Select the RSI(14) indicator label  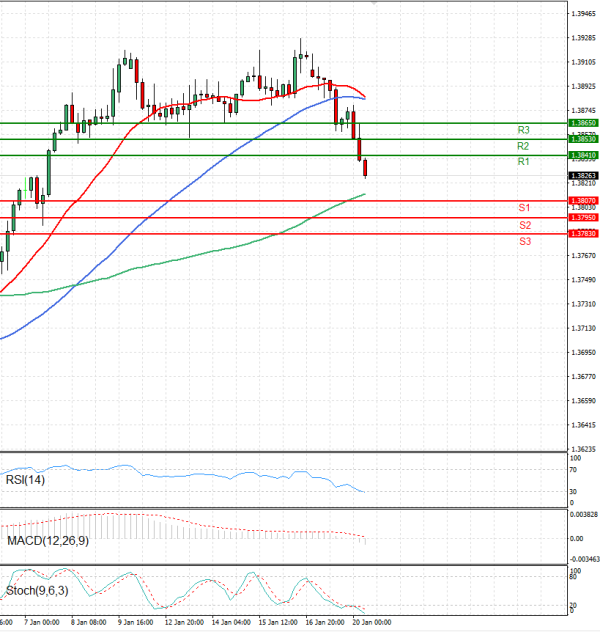click(x=27, y=480)
